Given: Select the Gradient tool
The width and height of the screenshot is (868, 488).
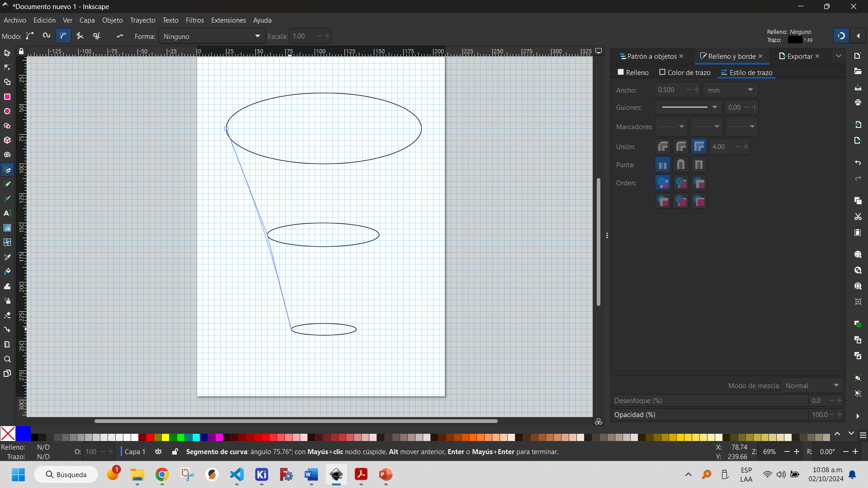Looking at the screenshot, I should 7,228.
